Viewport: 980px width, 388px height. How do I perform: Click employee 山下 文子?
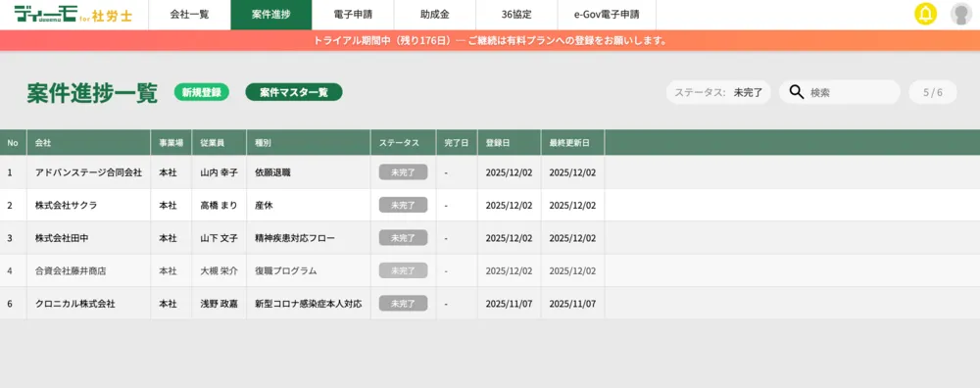coord(219,238)
